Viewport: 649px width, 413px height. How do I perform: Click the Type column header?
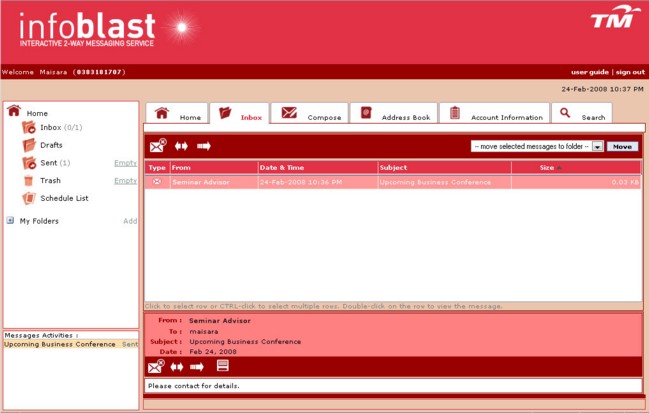pyautogui.click(x=157, y=168)
